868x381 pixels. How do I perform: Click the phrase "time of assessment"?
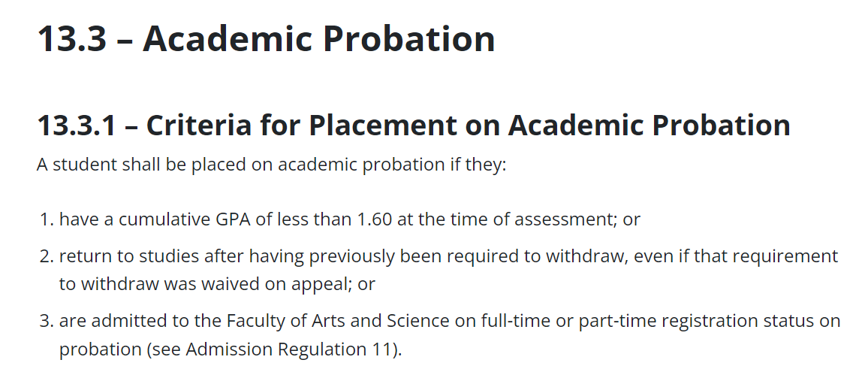point(522,219)
